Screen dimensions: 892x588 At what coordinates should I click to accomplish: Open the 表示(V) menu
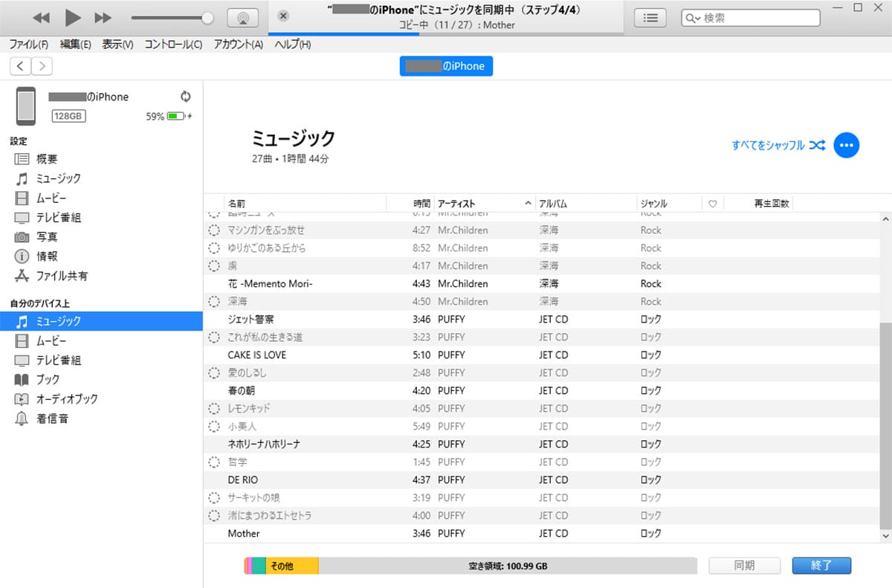(x=117, y=45)
